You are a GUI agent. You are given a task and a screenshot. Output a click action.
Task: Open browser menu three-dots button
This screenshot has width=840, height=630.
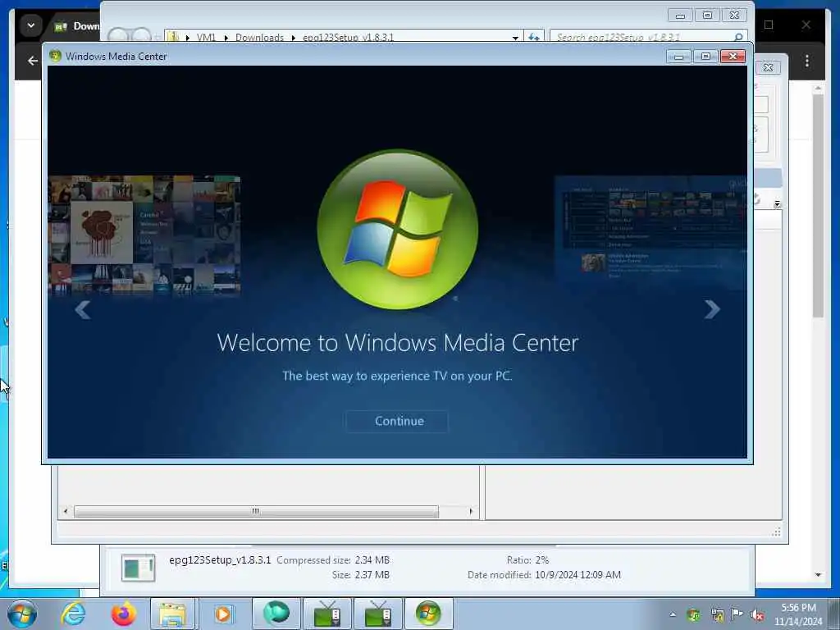pos(807,61)
